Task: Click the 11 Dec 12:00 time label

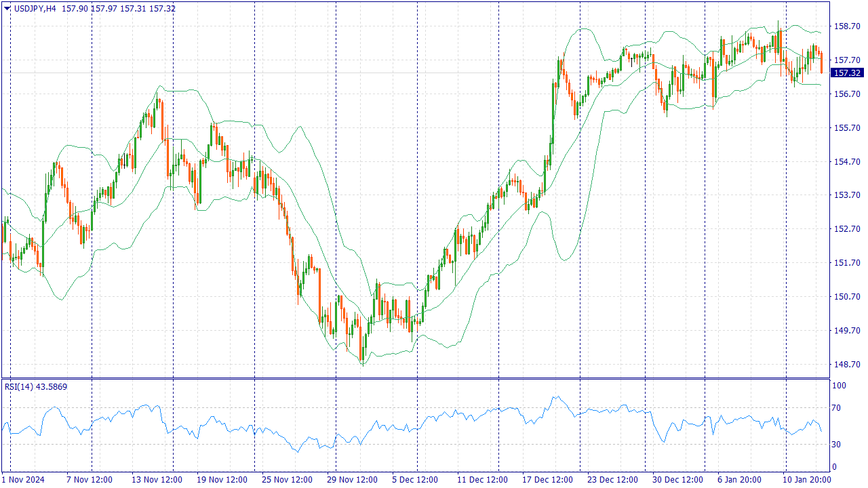Action: coord(482,480)
